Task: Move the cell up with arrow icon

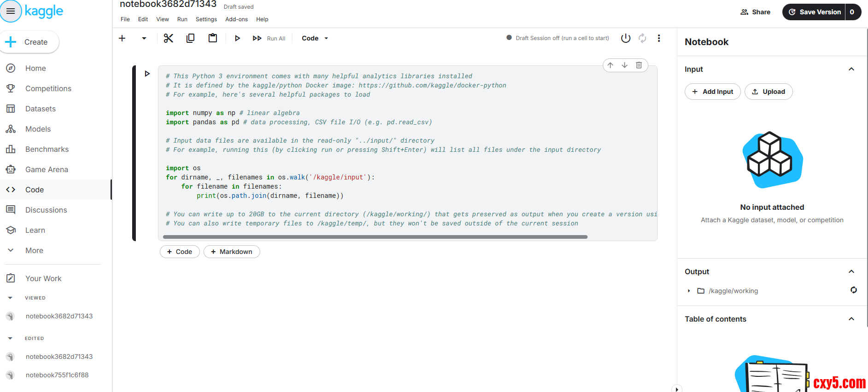Action: 610,65
